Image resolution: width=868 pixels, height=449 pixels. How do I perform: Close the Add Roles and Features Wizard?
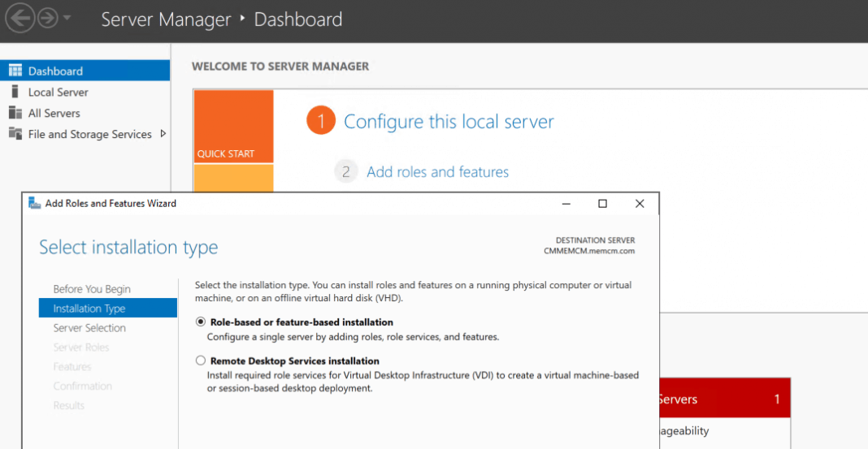640,204
